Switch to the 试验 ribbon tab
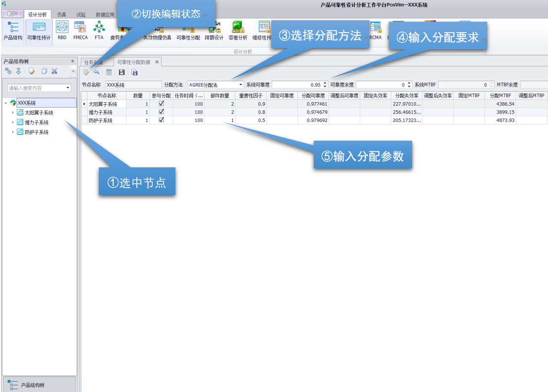This screenshot has width=548, height=392. tap(81, 15)
